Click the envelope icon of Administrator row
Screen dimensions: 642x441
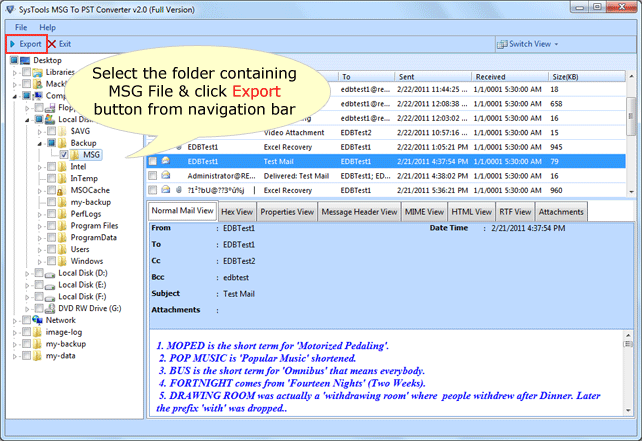pos(166,175)
